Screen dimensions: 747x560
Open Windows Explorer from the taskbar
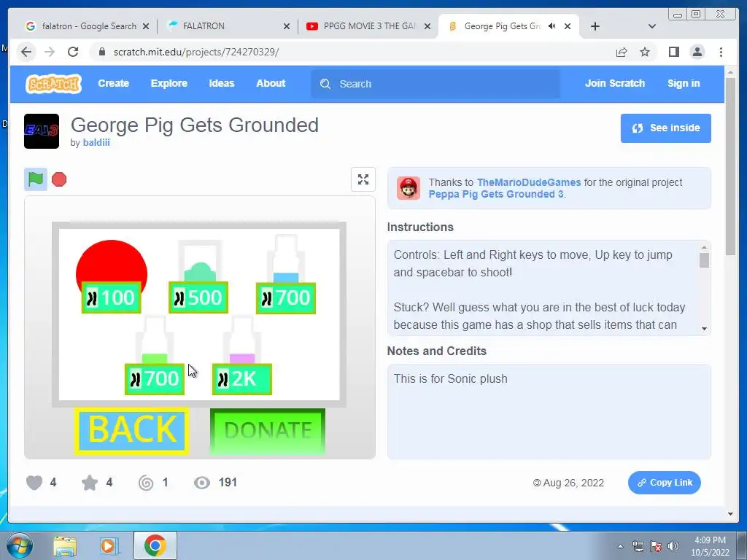[65, 545]
